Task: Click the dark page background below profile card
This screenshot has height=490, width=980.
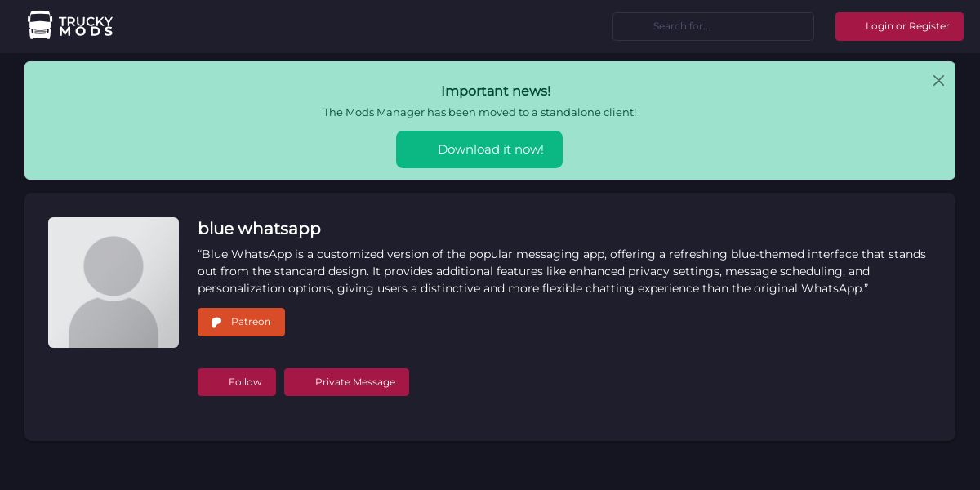Action: tap(490, 467)
